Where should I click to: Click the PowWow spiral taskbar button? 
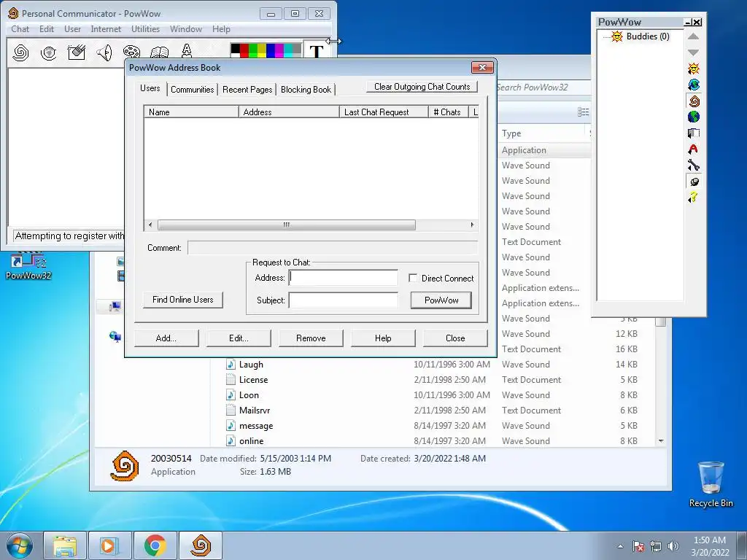click(201, 545)
